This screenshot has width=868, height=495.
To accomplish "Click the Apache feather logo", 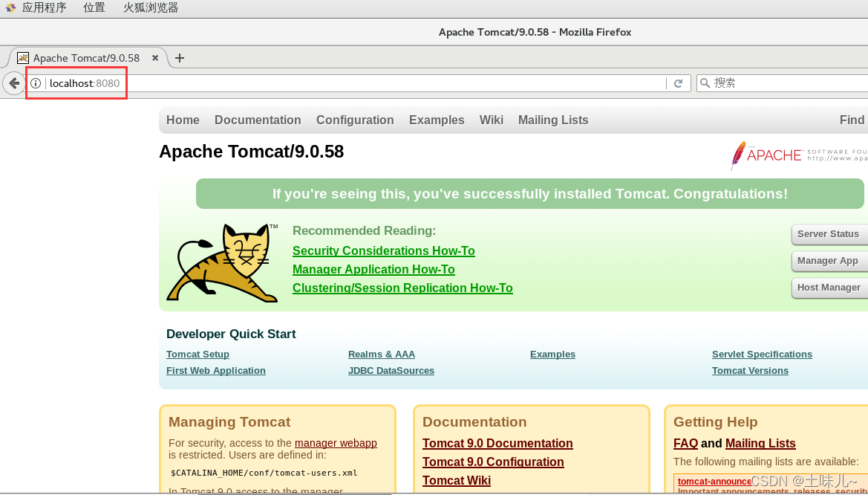I will 738,155.
